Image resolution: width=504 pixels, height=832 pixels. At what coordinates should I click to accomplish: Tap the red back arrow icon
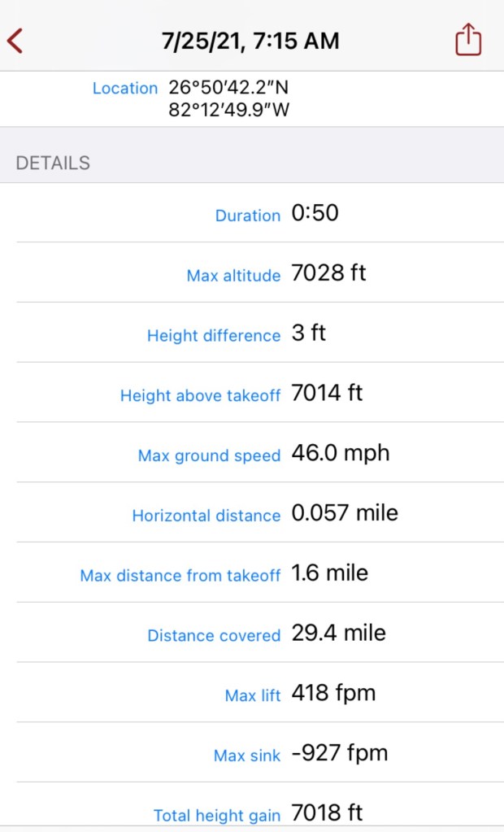(x=15, y=41)
